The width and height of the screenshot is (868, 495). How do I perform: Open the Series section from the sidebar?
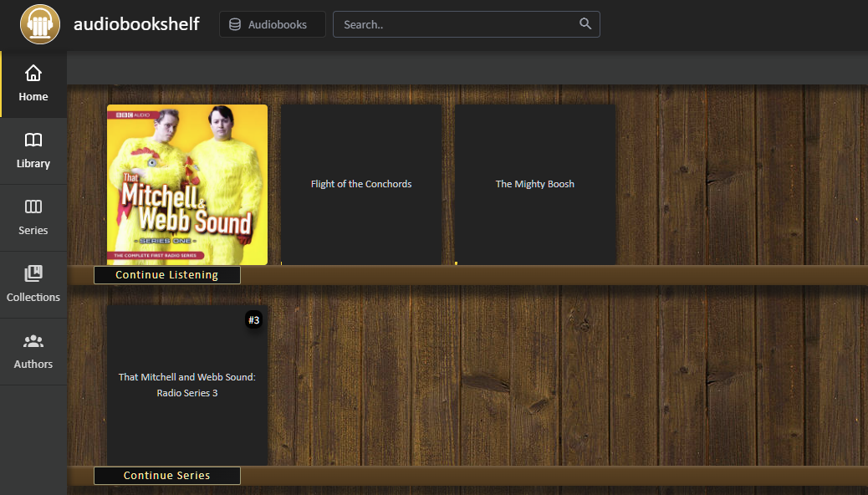(33, 207)
